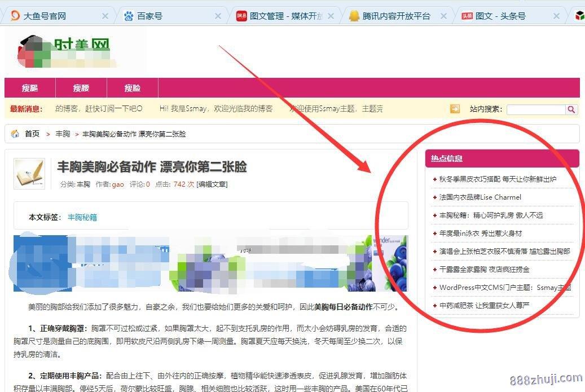Screen dimensions: 585x392
Task: Click the notebook article icon
Action: (x=29, y=173)
